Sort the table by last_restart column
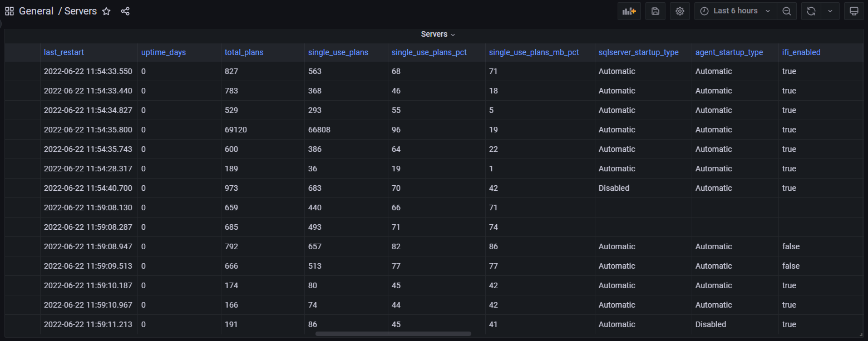The width and height of the screenshot is (868, 341). pyautogui.click(x=64, y=52)
